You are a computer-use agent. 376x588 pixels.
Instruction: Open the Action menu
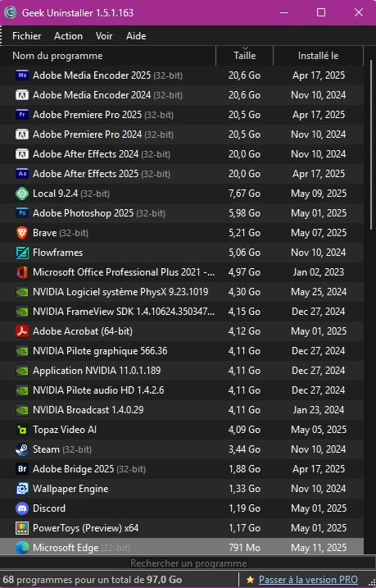68,36
